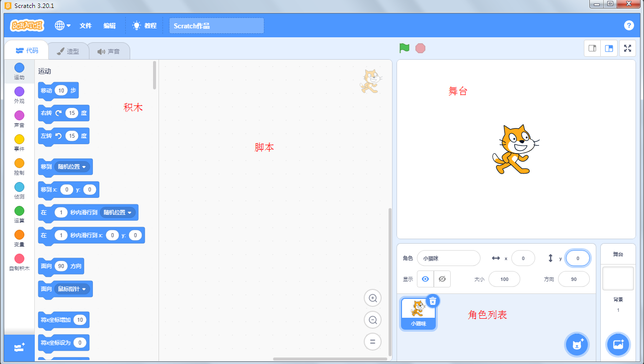Select the 事件 yellow category circle
Viewport: 644px width, 364px height.
click(x=19, y=139)
